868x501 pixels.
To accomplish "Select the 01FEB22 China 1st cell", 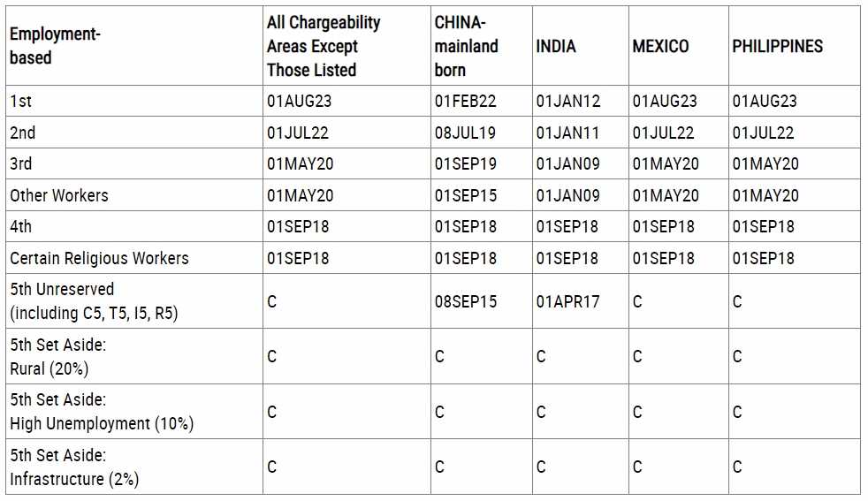I will 465,101.
